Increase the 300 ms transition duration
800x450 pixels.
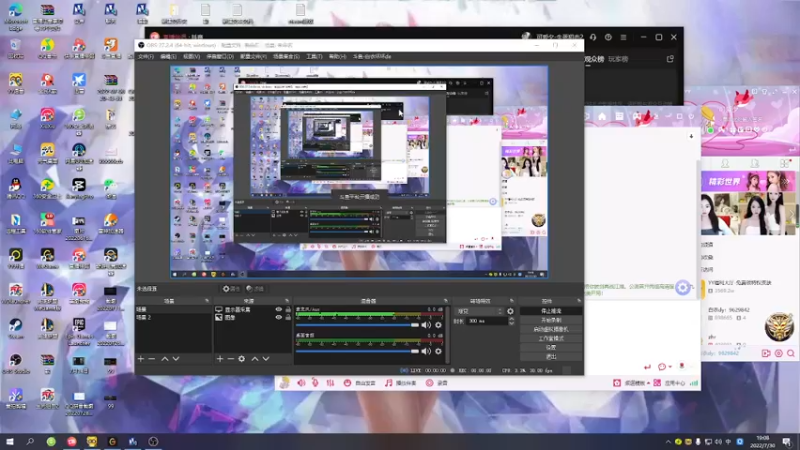click(x=511, y=319)
